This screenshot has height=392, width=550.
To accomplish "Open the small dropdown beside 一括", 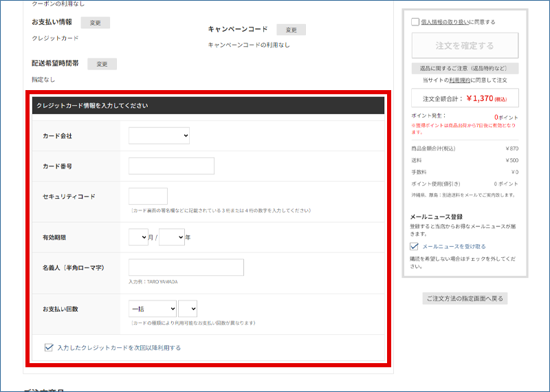I will (x=188, y=309).
